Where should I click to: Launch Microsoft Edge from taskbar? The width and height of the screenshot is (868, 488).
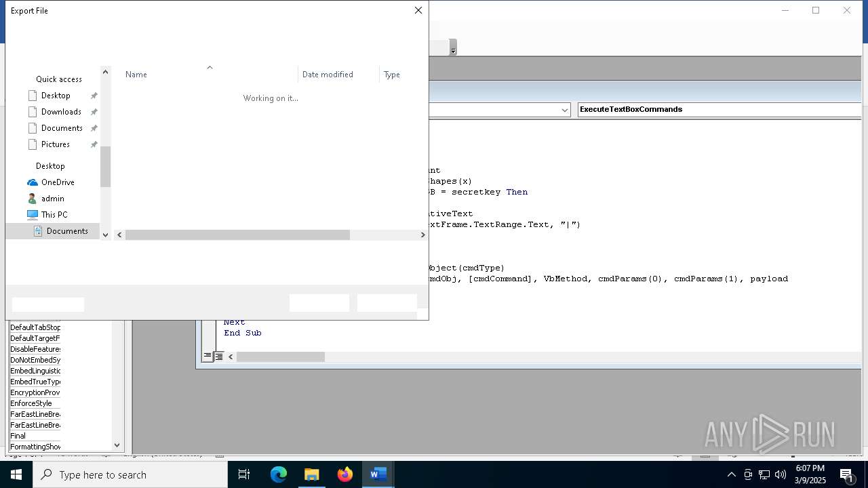279,474
